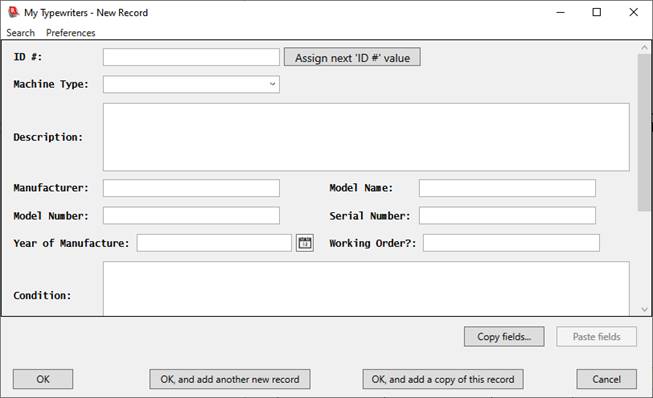
Task: Maximize the New Record window
Action: (x=597, y=12)
